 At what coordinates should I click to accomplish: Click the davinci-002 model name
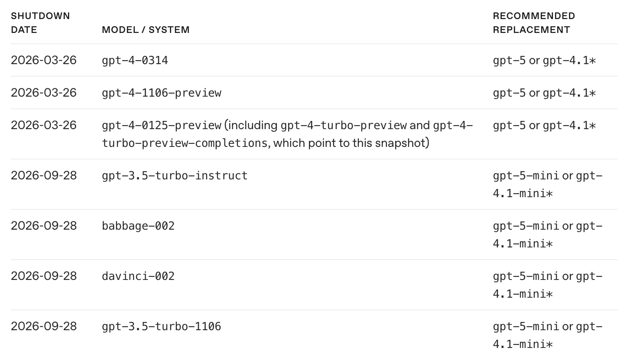click(x=138, y=276)
